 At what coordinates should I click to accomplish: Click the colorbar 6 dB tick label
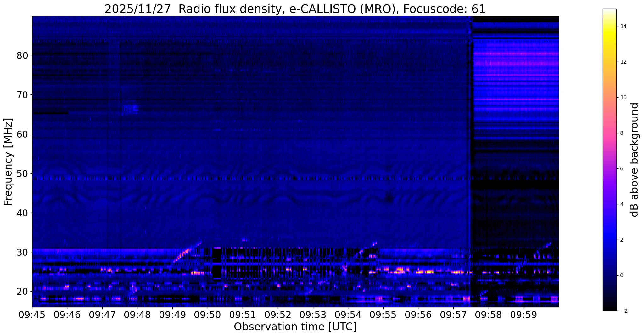pyautogui.click(x=621, y=169)
